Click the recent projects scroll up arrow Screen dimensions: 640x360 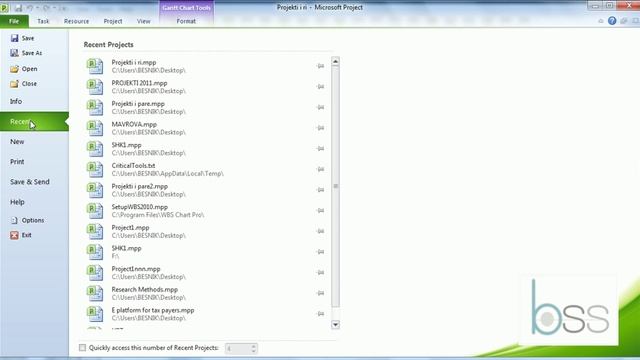(336, 62)
